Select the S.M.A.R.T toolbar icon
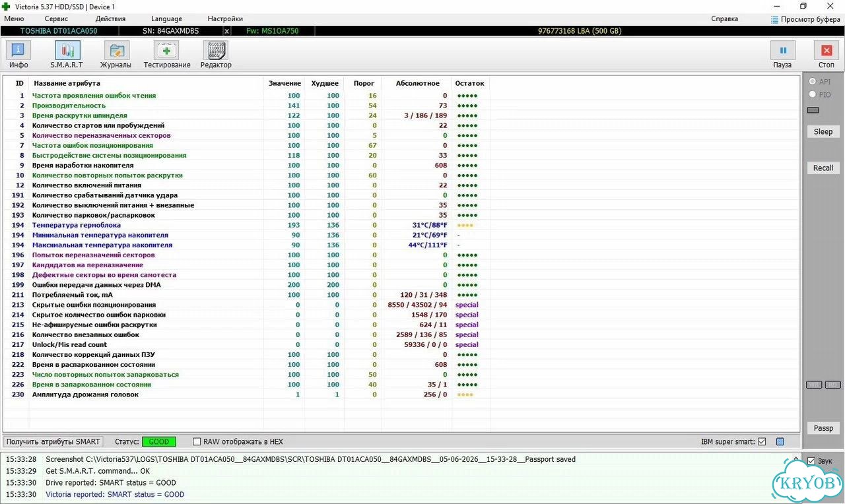 click(x=67, y=50)
